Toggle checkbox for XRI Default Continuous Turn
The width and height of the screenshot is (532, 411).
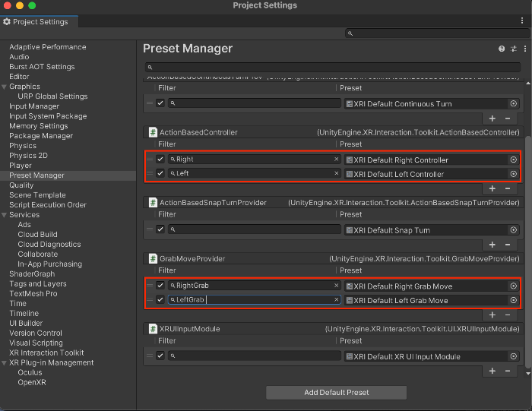coord(160,103)
